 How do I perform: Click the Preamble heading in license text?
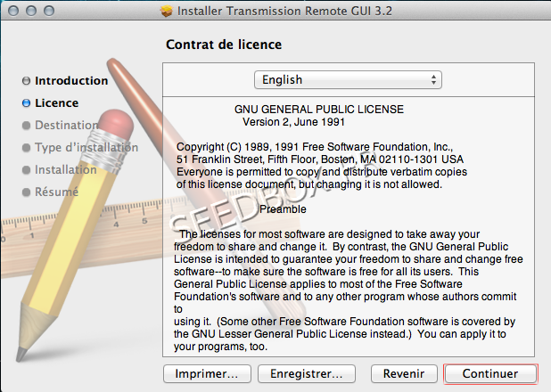(x=283, y=209)
